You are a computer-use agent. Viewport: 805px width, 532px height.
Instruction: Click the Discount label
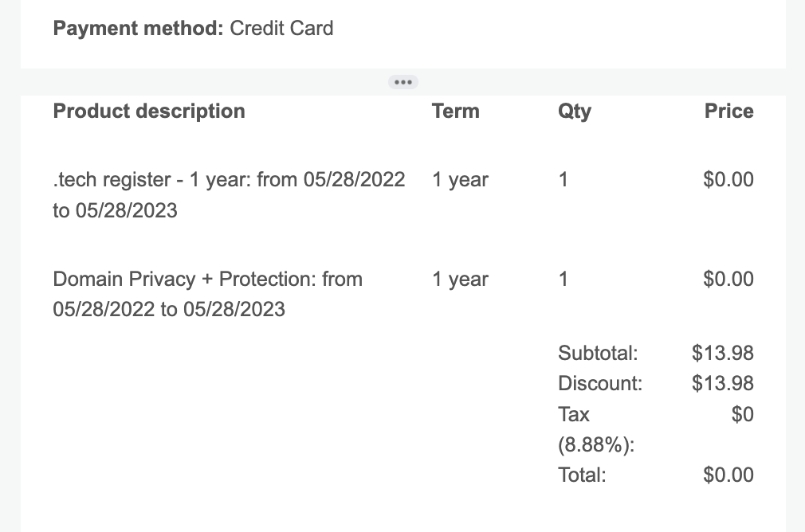coord(600,384)
